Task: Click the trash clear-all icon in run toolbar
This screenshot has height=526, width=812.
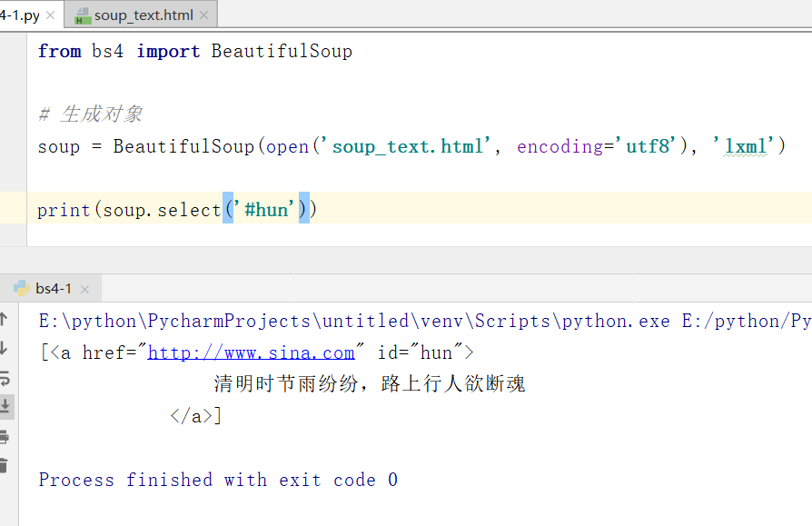Action: tap(4, 465)
